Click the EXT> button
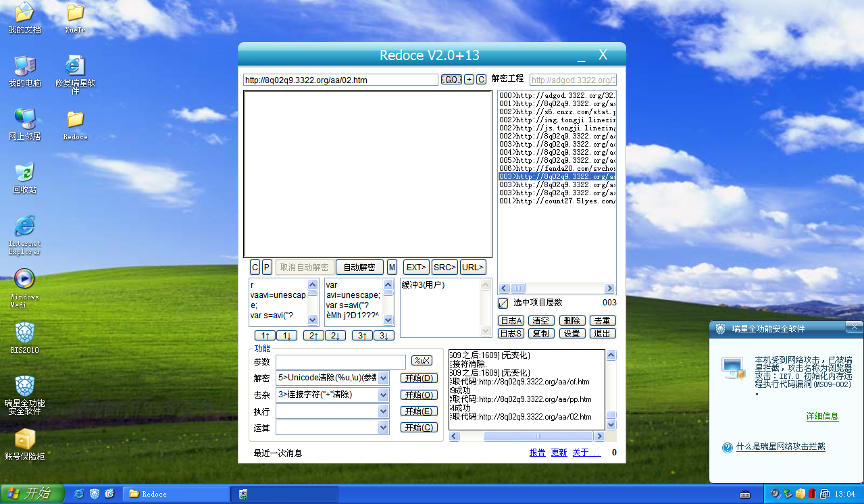The height and width of the screenshot is (504, 864). (416, 268)
